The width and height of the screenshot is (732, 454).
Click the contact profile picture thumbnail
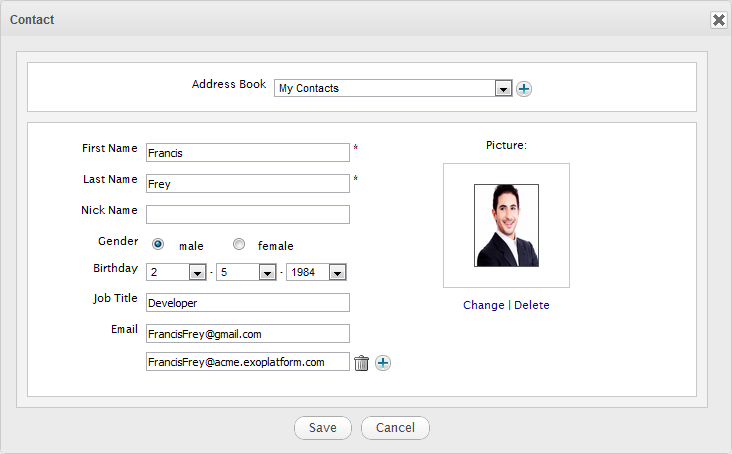pyautogui.click(x=506, y=225)
